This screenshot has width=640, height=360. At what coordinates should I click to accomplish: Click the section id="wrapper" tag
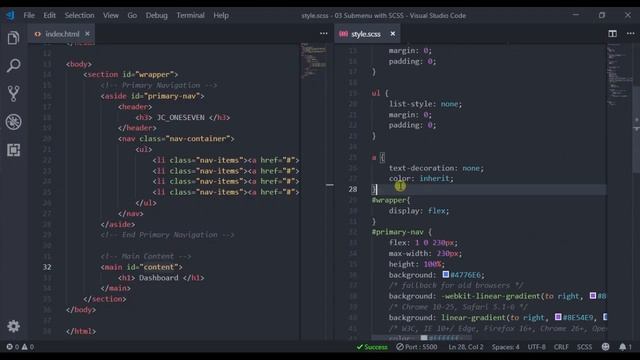click(x=131, y=75)
